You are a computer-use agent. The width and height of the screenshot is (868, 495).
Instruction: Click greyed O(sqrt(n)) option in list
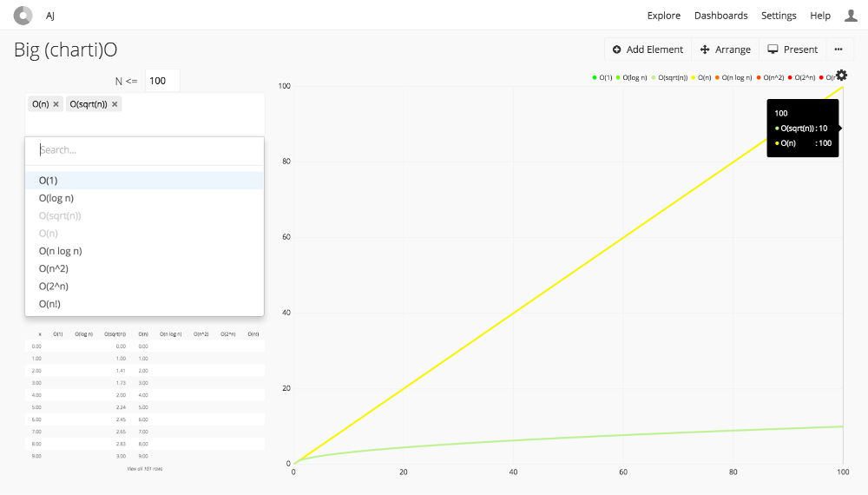(x=144, y=216)
